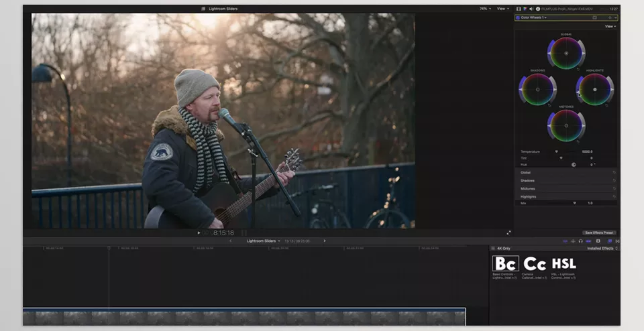The height and width of the screenshot is (331, 644).
Task: Select the HSL Lightroom Control effect thumbnail
Action: click(563, 264)
